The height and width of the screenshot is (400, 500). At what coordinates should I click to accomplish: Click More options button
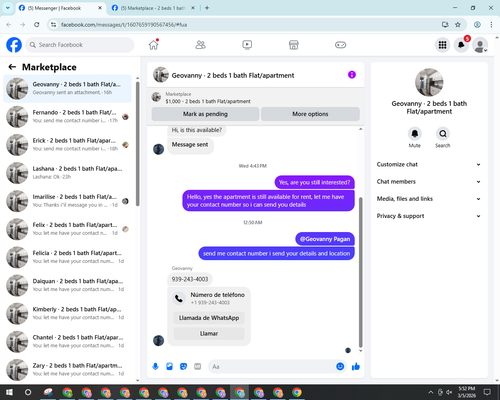click(x=310, y=114)
